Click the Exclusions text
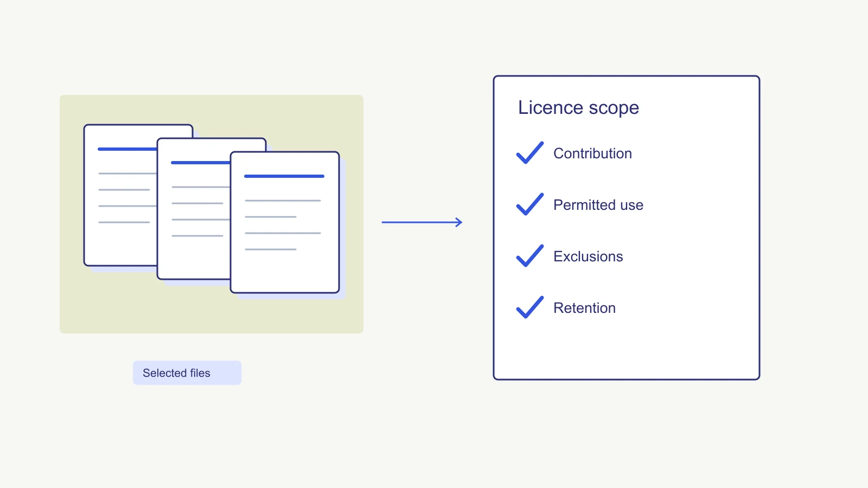The width and height of the screenshot is (868, 488). click(x=588, y=256)
